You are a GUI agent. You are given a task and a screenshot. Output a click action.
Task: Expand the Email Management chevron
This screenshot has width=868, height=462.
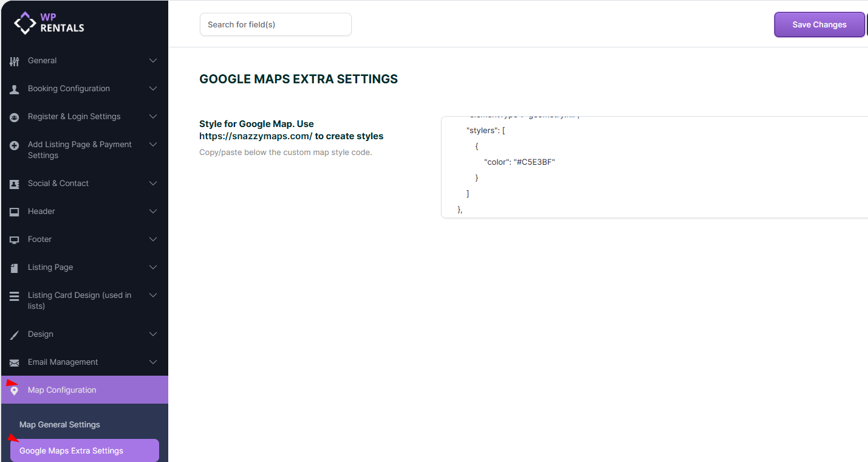pyautogui.click(x=153, y=362)
